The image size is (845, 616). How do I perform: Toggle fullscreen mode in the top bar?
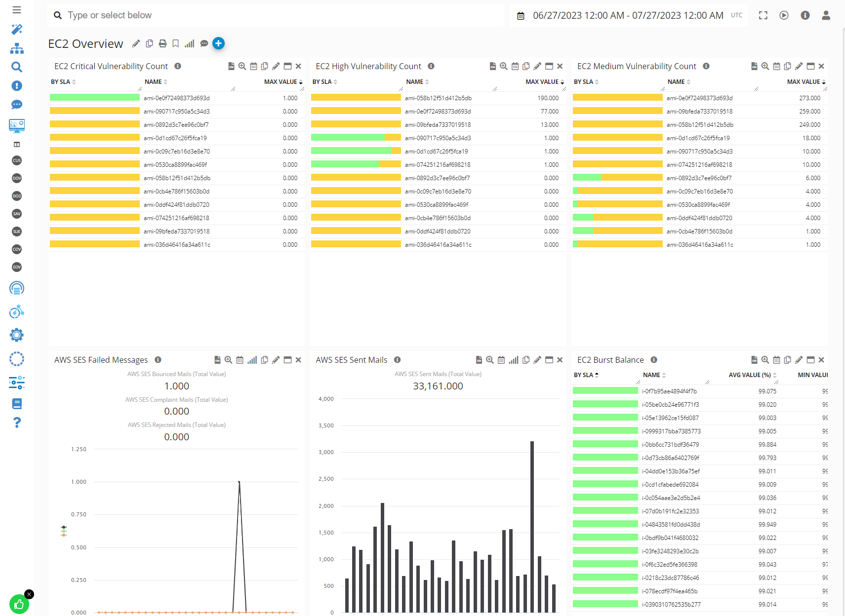(763, 15)
